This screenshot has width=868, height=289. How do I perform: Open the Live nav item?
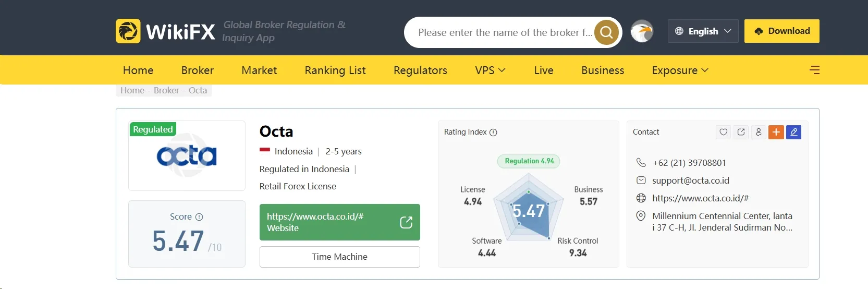click(544, 70)
